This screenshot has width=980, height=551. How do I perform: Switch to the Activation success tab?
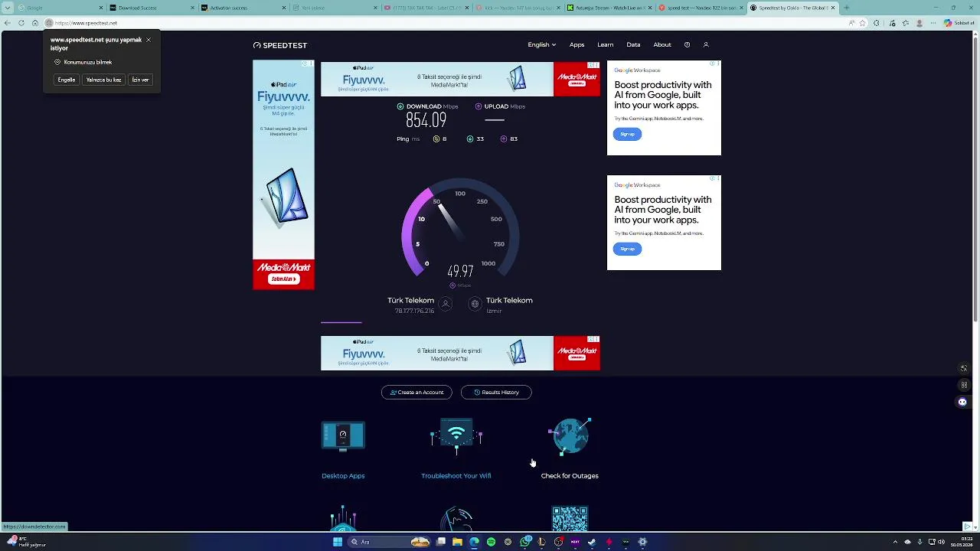(x=242, y=8)
